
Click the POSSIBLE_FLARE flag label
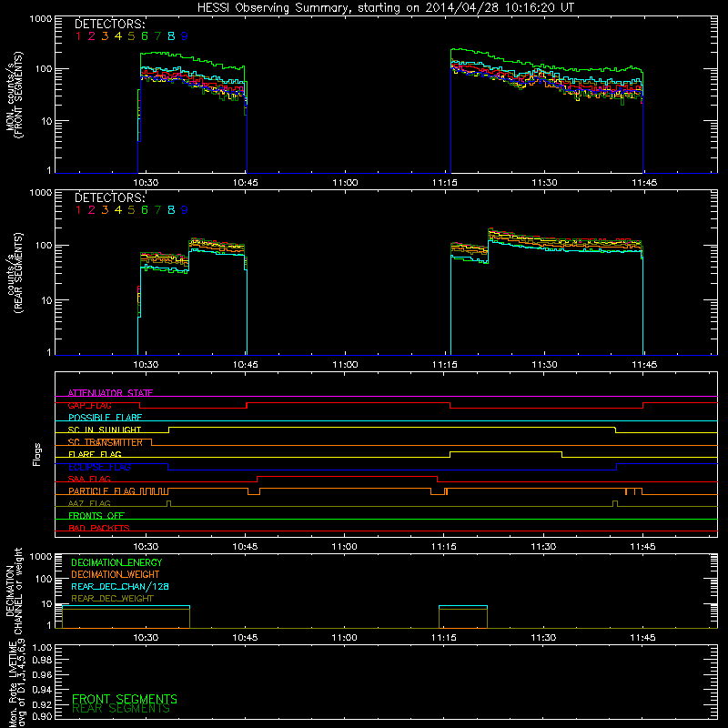[105, 418]
